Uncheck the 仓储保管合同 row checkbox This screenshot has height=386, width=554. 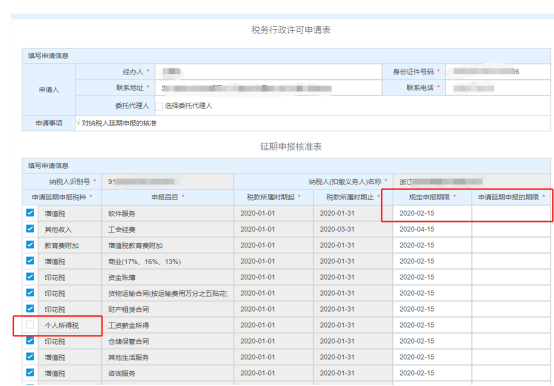click(x=30, y=340)
